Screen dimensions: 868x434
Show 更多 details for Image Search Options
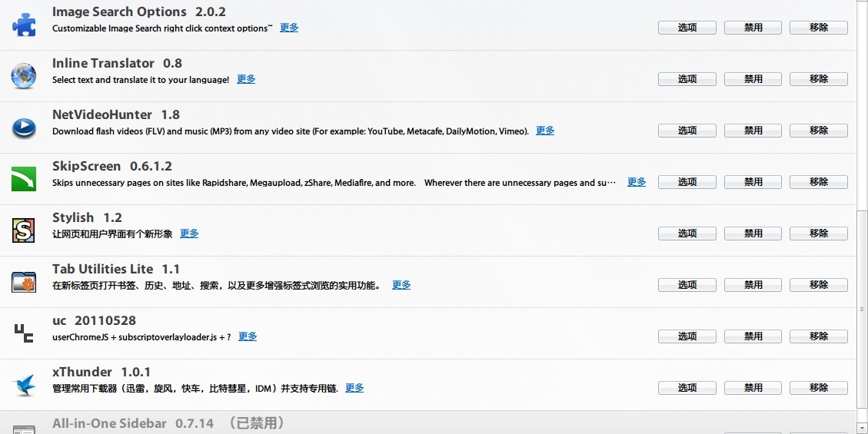[x=289, y=28]
